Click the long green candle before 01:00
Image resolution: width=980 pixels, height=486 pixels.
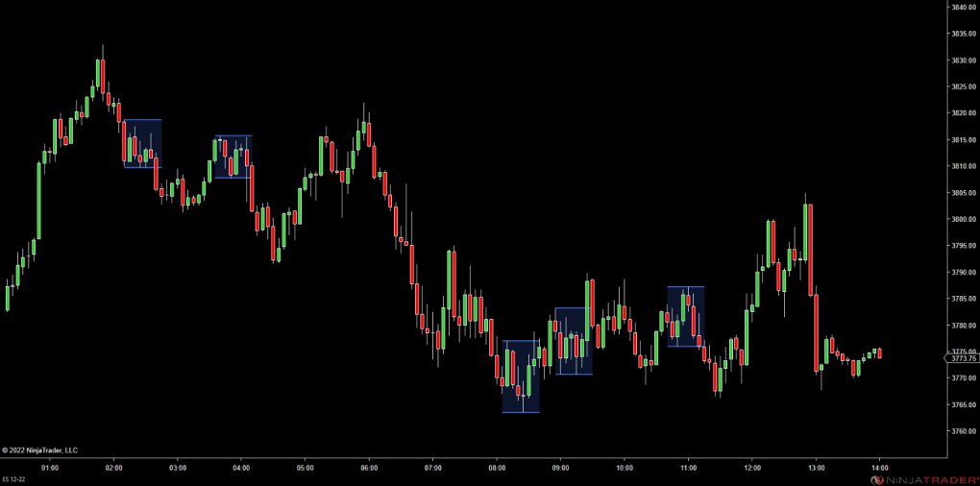pos(39,200)
